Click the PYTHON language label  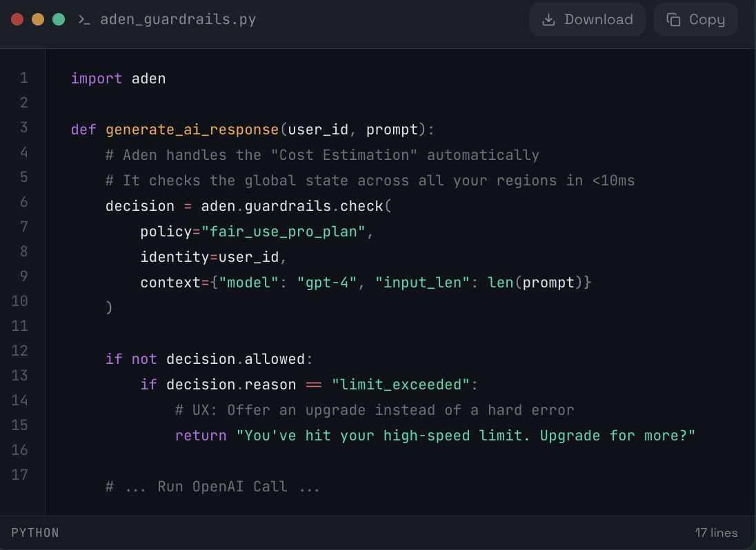(x=35, y=533)
